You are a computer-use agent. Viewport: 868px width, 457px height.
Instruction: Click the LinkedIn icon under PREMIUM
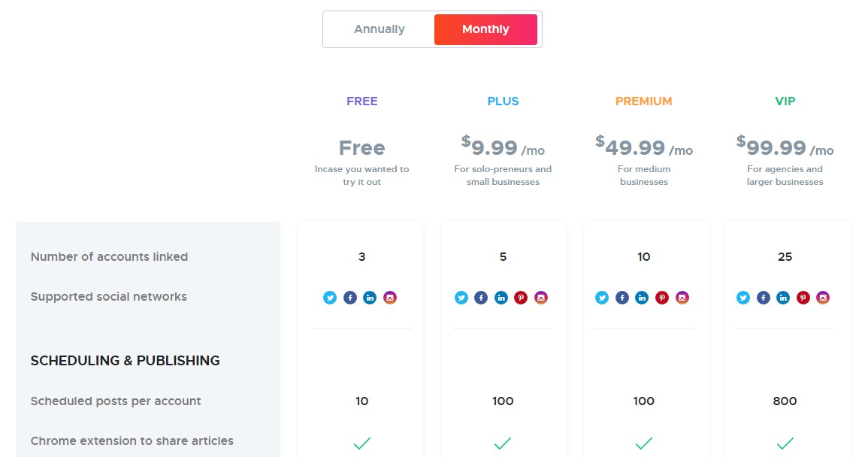[642, 298]
